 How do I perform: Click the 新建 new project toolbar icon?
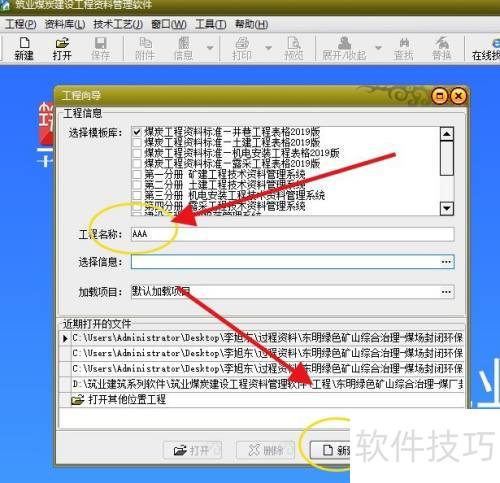[24, 49]
